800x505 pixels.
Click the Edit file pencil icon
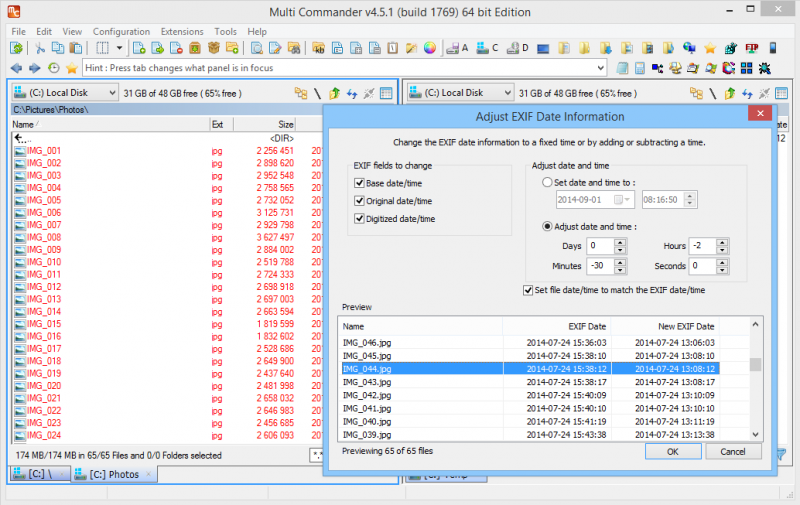coord(275,48)
